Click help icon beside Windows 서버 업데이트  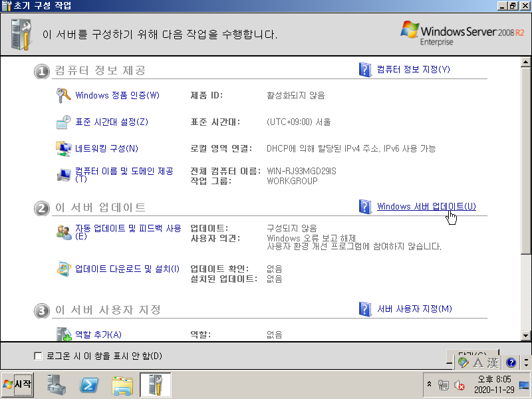coord(365,207)
